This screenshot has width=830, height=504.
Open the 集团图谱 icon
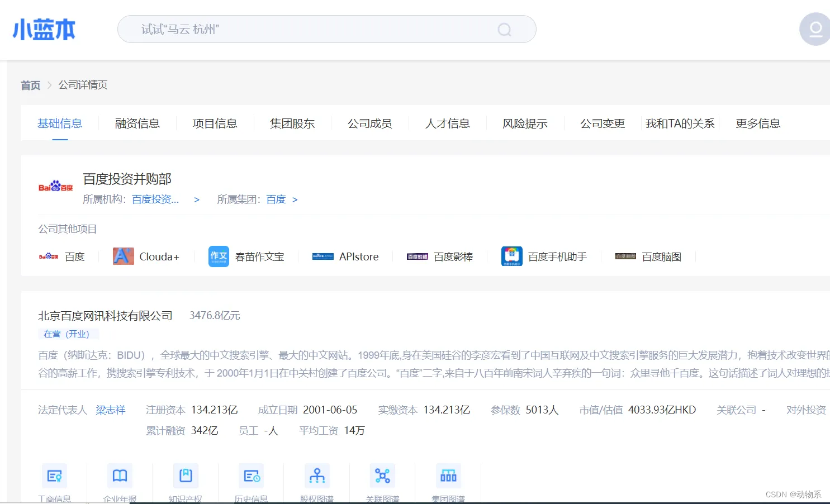(x=448, y=476)
